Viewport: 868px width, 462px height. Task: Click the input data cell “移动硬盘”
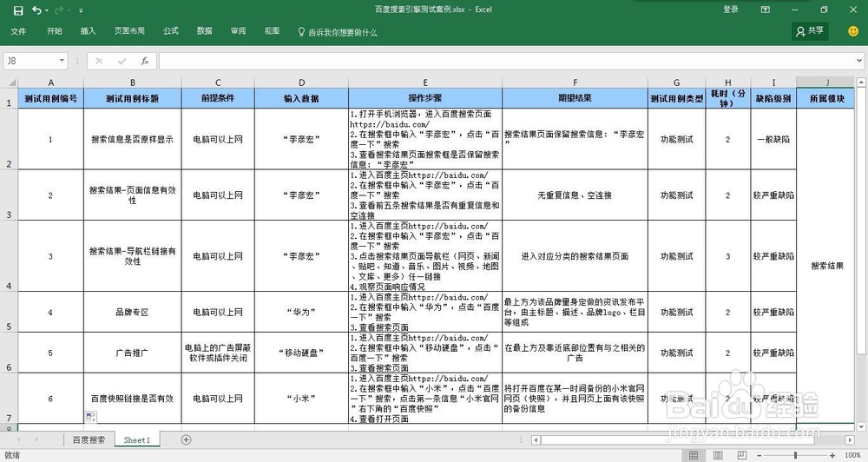point(302,353)
